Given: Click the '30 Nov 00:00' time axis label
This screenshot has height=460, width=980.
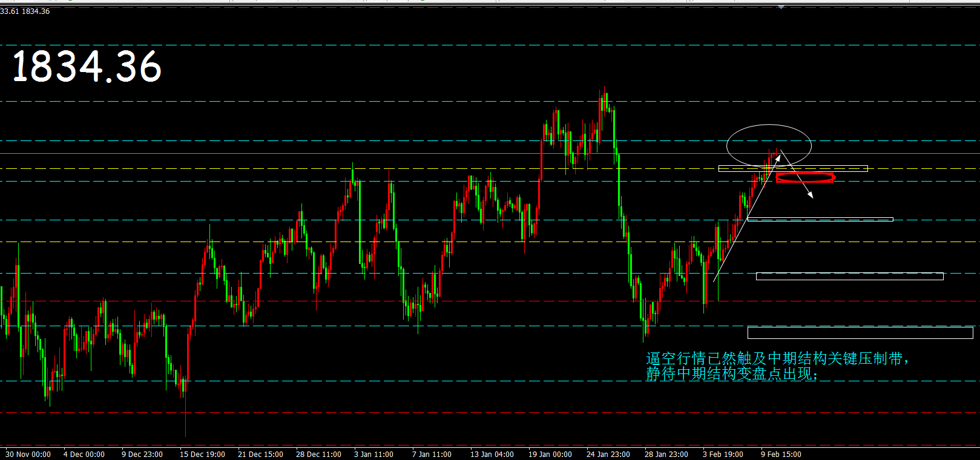Looking at the screenshot, I should point(28,454).
